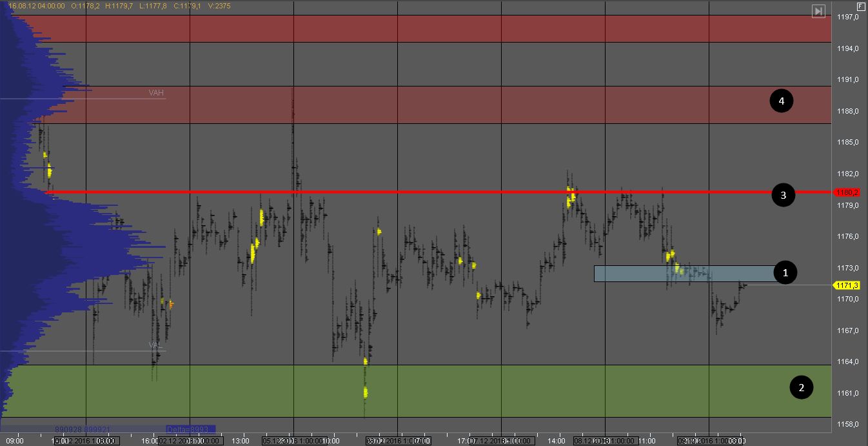This screenshot has height=446, width=868.
Task: Click the 07.12.2016 date marker on time axis
Action: pyautogui.click(x=495, y=441)
